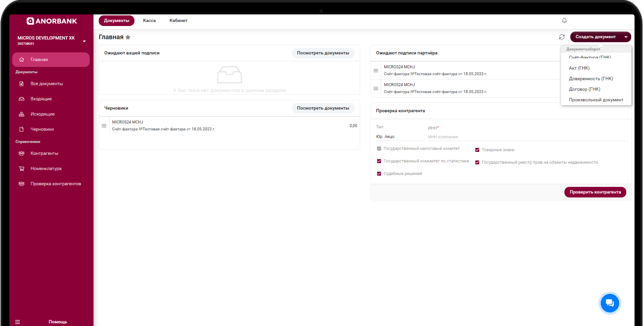Click the Все документы document icon
644x326 pixels.
22,84
